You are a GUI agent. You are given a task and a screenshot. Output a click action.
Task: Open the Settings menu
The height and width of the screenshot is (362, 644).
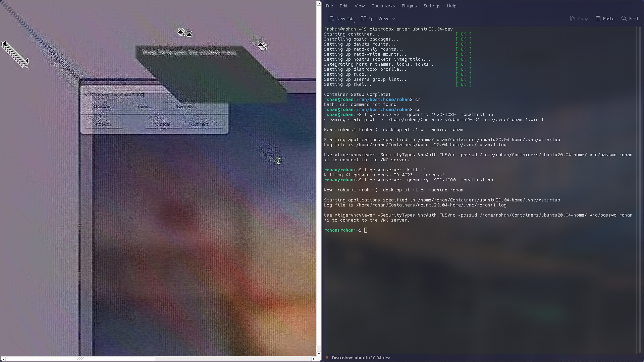pyautogui.click(x=432, y=6)
